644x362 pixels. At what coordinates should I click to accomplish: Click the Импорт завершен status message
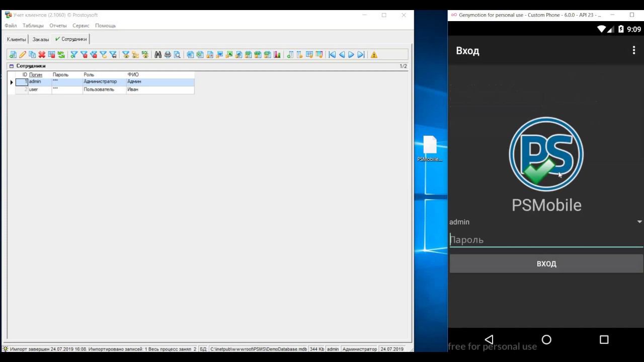pyautogui.click(x=103, y=349)
